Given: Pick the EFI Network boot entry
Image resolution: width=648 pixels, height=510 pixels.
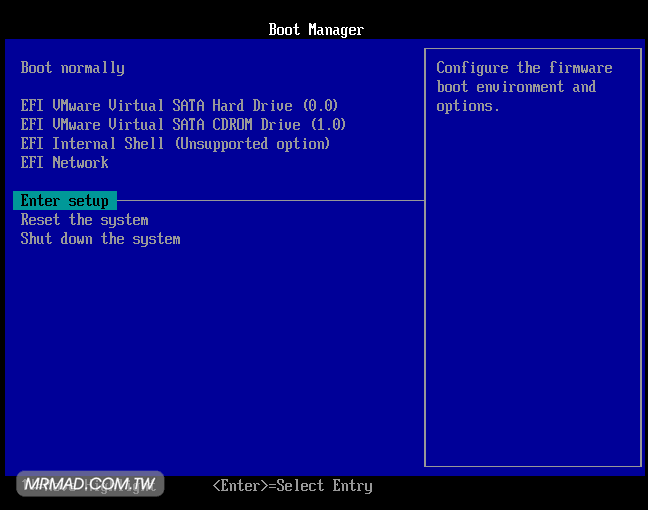Looking at the screenshot, I should pyautogui.click(x=64, y=163).
